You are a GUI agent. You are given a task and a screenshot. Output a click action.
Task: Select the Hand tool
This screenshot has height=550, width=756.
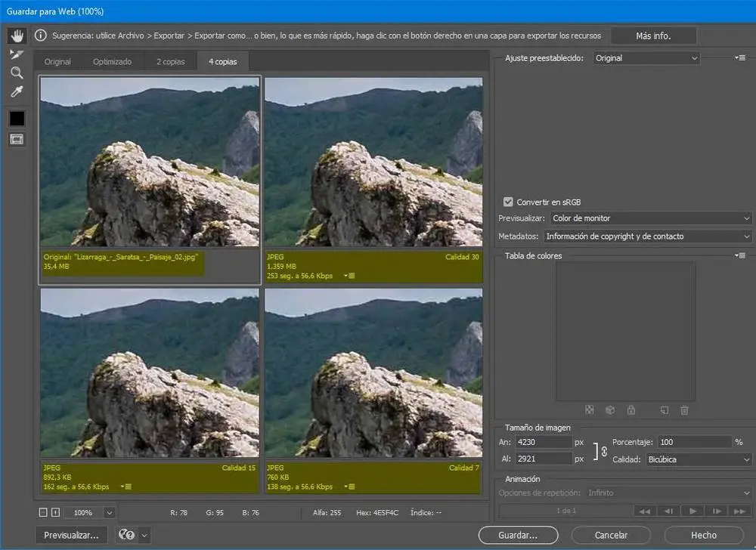17,36
